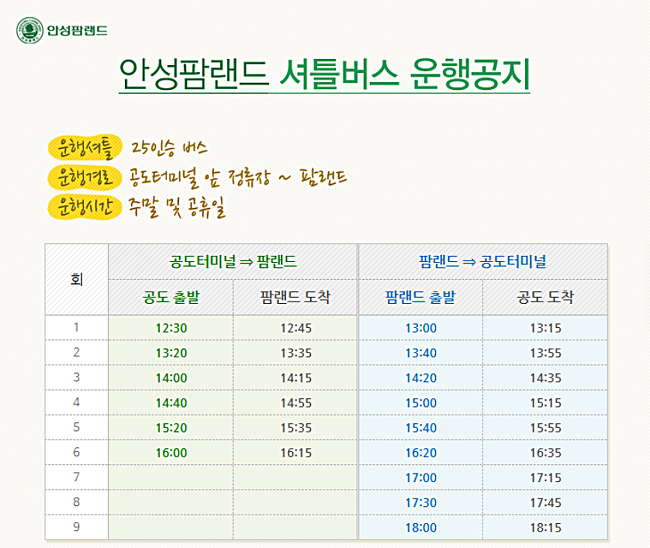This screenshot has width=650, height=548.
Task: Click the handwritten 25인승 버스 text
Action: 169,148
